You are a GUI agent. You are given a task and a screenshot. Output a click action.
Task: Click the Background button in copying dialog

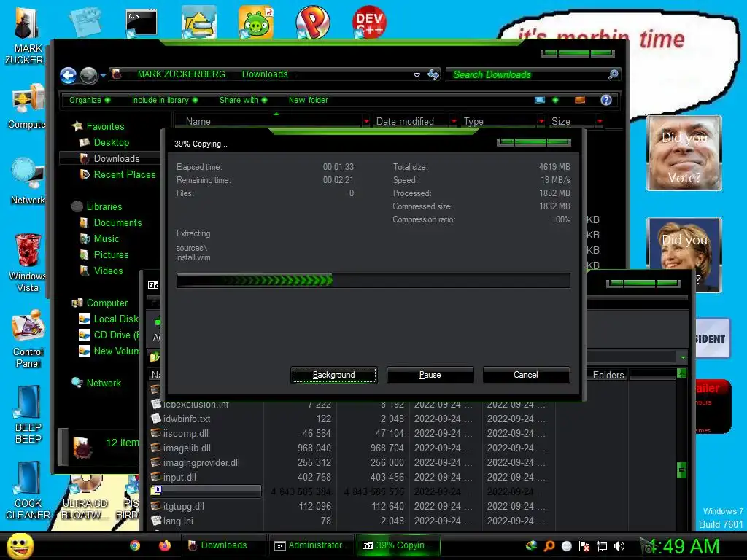[333, 375]
